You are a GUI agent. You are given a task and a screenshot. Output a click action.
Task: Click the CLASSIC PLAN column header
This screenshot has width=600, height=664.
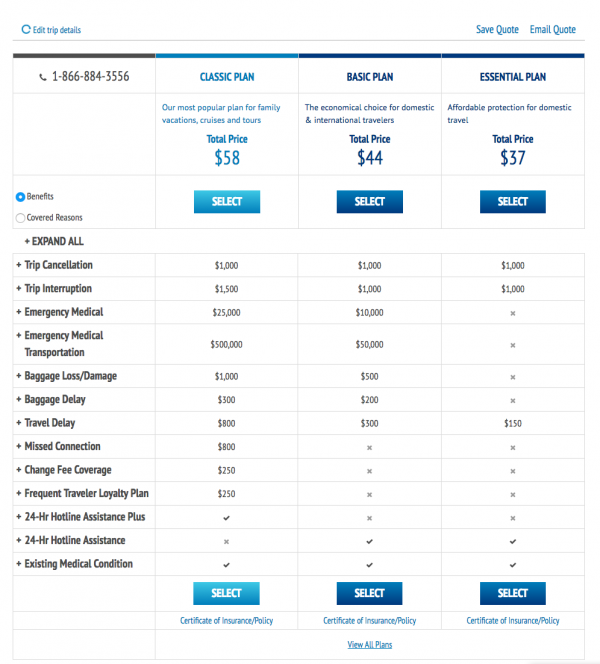pos(227,77)
